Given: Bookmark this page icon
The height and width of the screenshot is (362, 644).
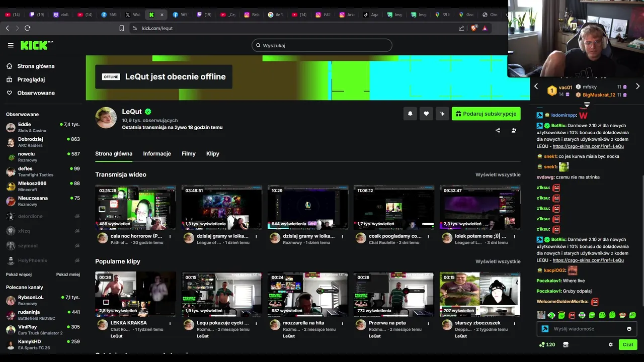Looking at the screenshot, I should 122,28.
